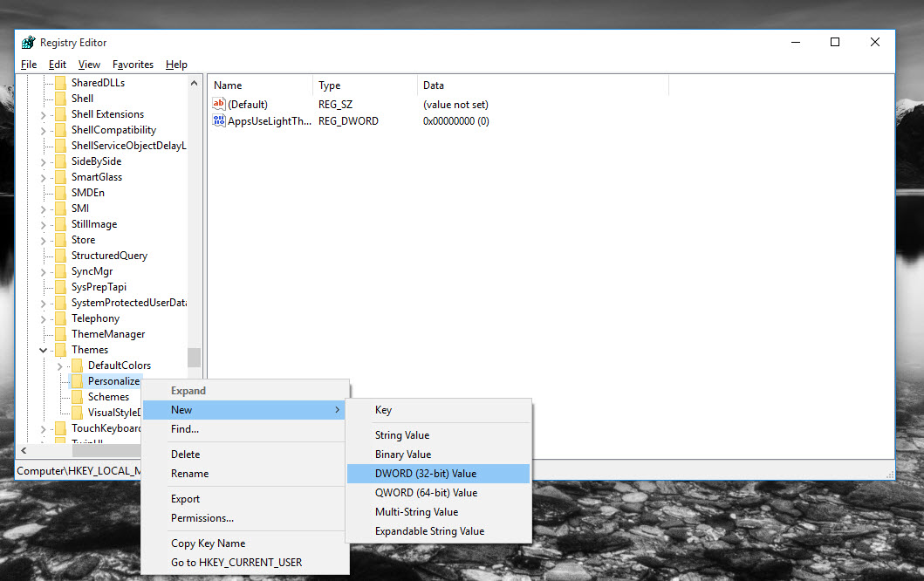
Task: Click the StructuredQuery folder icon
Action: tap(61, 255)
